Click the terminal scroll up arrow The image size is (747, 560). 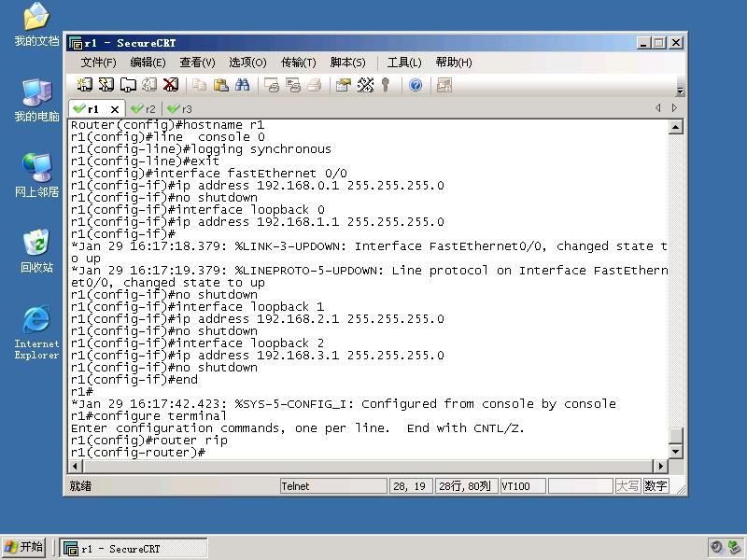(x=675, y=127)
